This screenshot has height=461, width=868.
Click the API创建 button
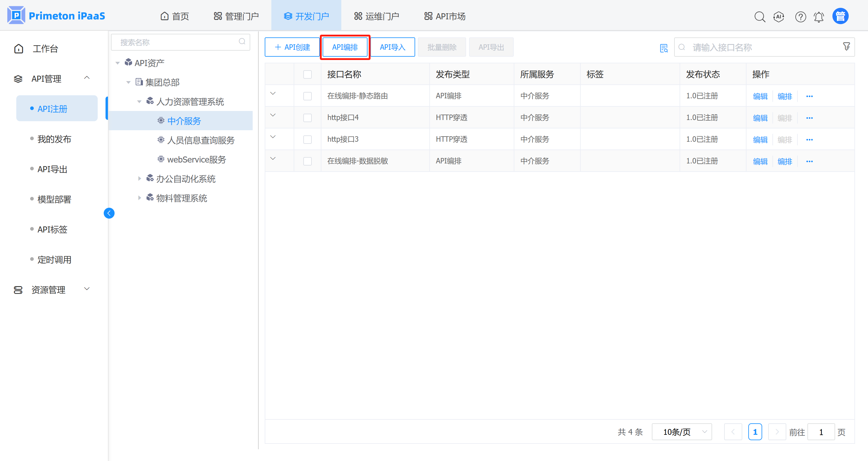[x=292, y=47]
